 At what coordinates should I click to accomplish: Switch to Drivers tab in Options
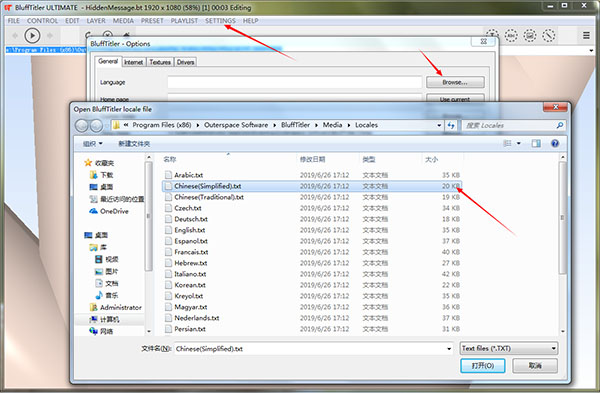pos(186,62)
